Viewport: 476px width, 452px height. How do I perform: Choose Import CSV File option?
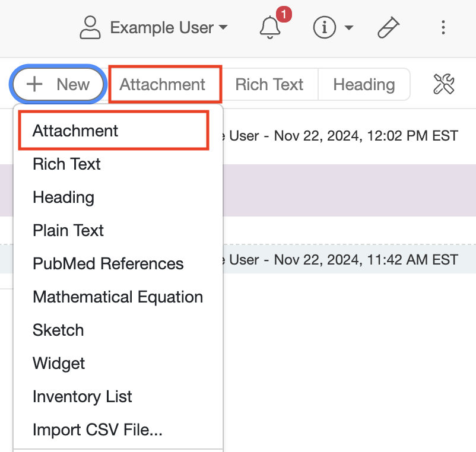pyautogui.click(x=97, y=429)
